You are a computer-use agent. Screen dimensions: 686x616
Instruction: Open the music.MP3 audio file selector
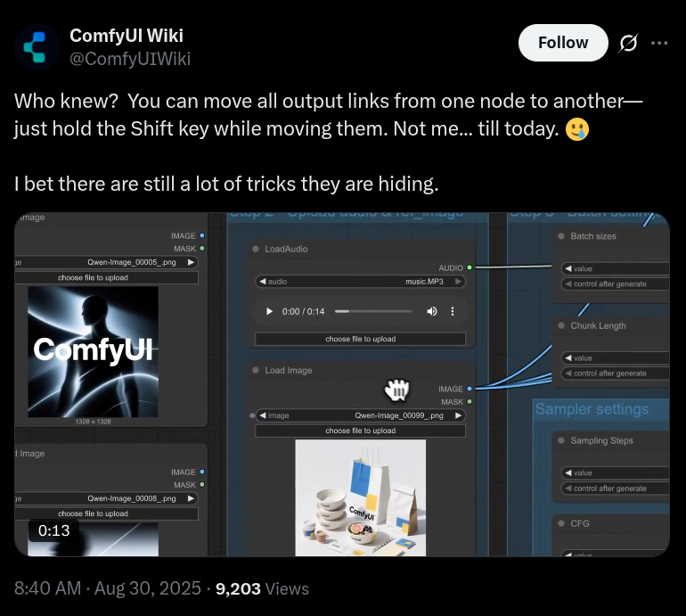pyautogui.click(x=360, y=282)
